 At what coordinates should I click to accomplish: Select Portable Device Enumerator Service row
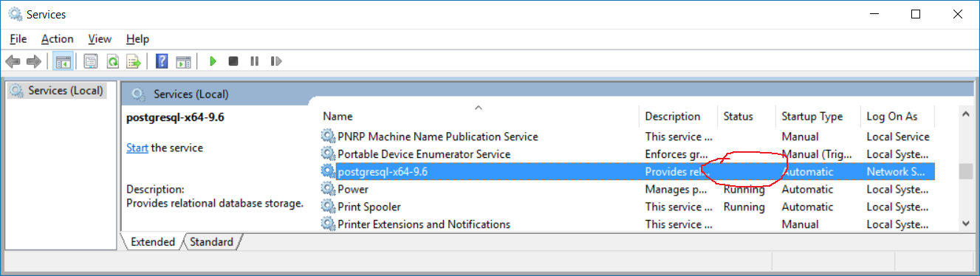[x=628, y=154]
